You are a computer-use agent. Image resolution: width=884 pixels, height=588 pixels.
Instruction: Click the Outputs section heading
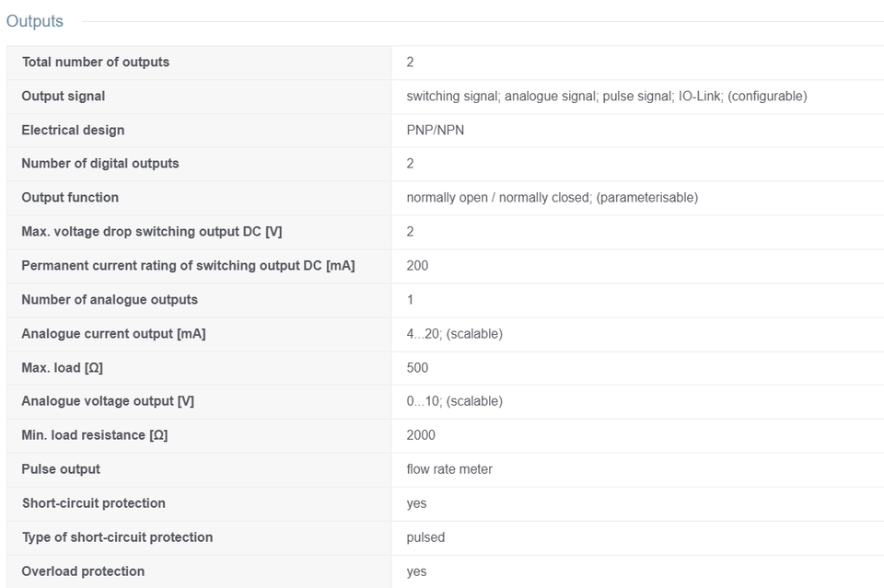34,21
